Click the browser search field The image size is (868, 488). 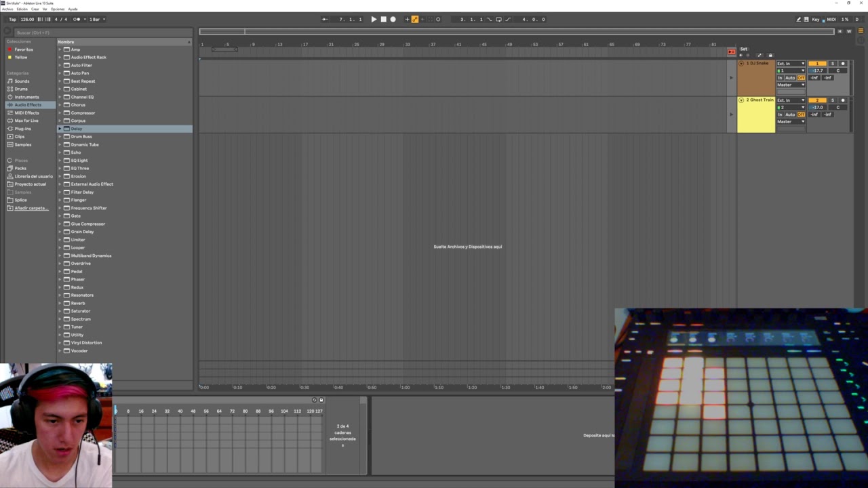tap(102, 33)
